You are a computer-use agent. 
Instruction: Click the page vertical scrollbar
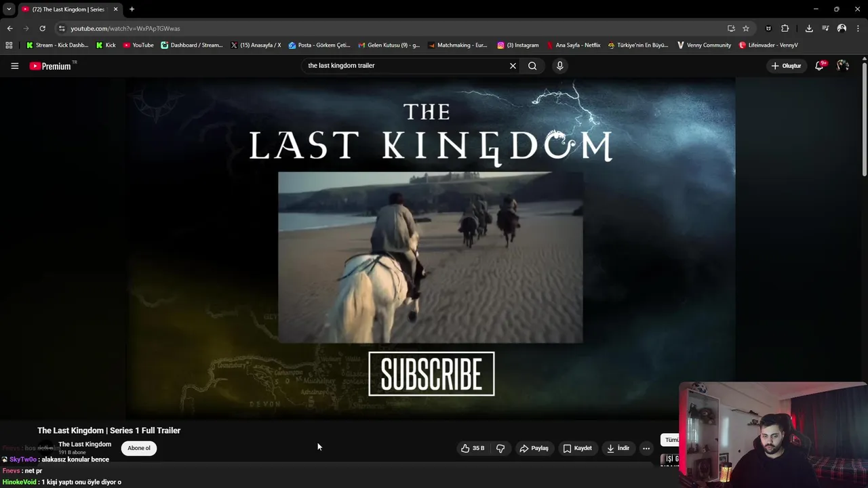tap(864, 119)
